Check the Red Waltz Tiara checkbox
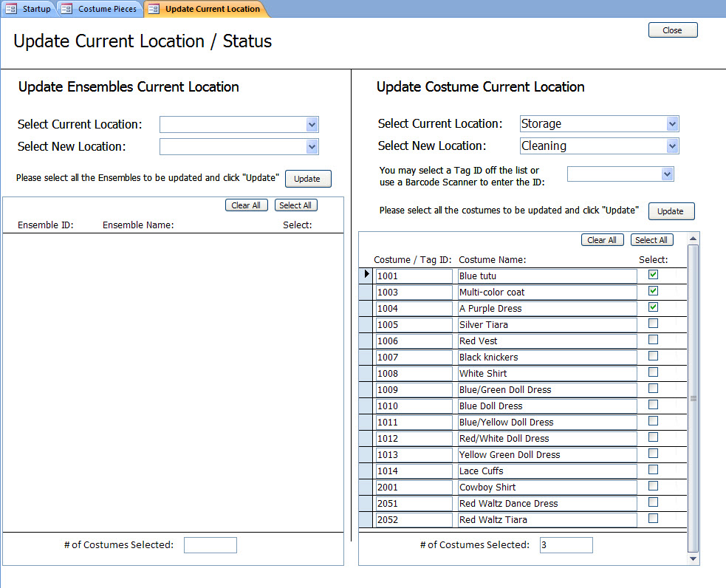Viewport: 726px width, 588px height. (x=653, y=518)
